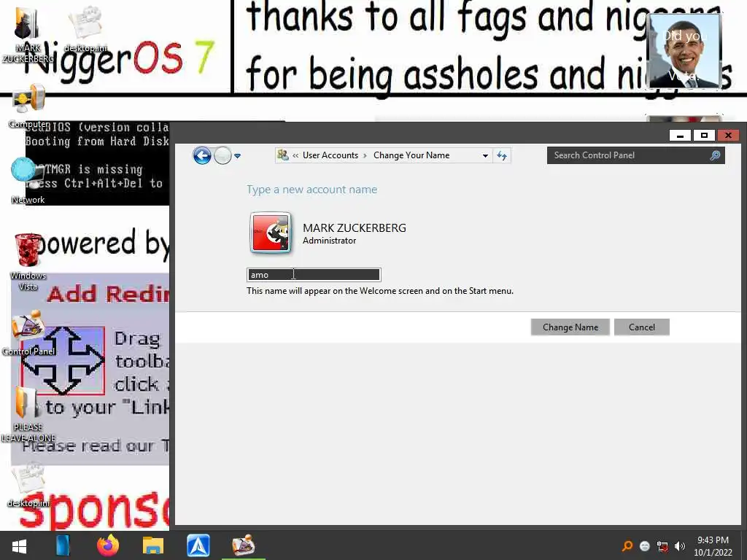Viewport: 747px width, 560px height.
Task: Close the Control Panel window
Action: coord(729,136)
